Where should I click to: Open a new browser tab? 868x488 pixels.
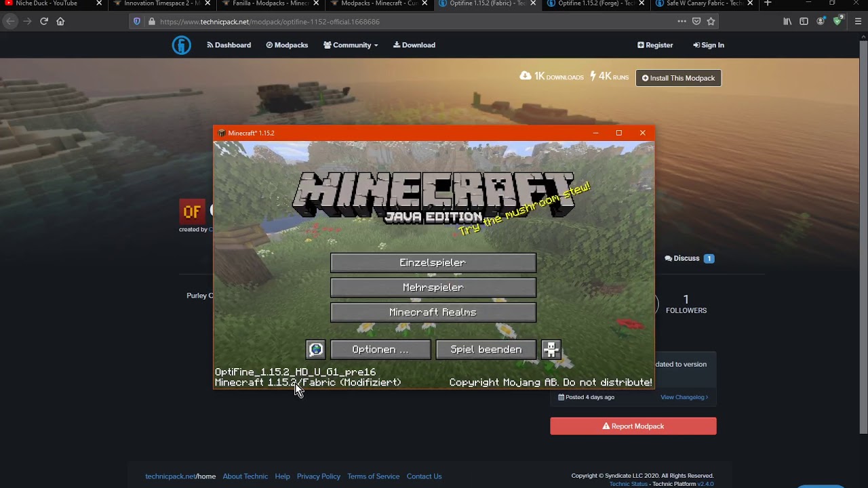(x=768, y=3)
